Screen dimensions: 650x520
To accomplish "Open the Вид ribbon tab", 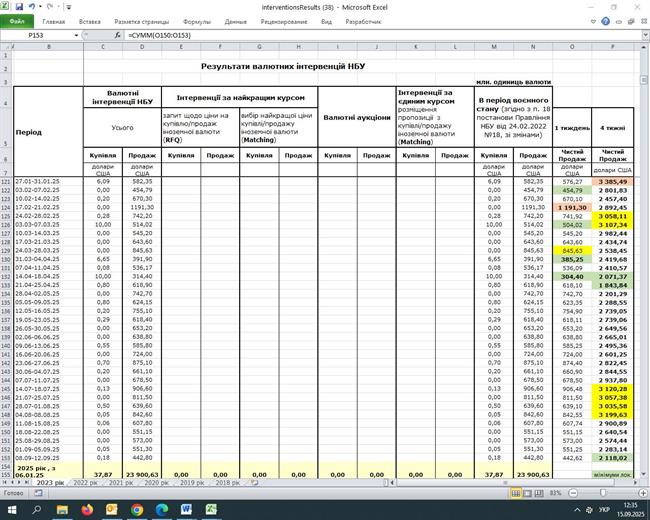I will [x=326, y=22].
